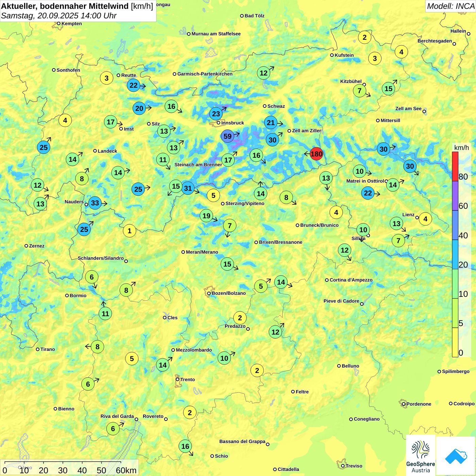
Task: Click the blue cloud logo
Action: (456, 456)
